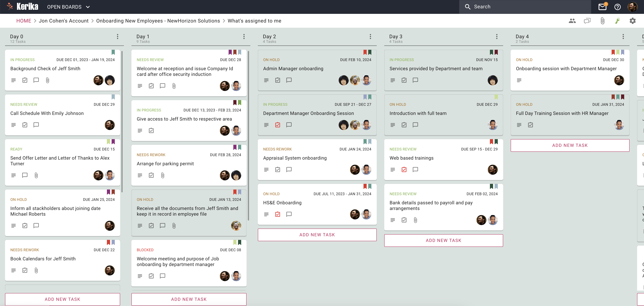Image resolution: width=644 pixels, height=306 pixels.
Task: Open the board team members icon
Action: [572, 21]
